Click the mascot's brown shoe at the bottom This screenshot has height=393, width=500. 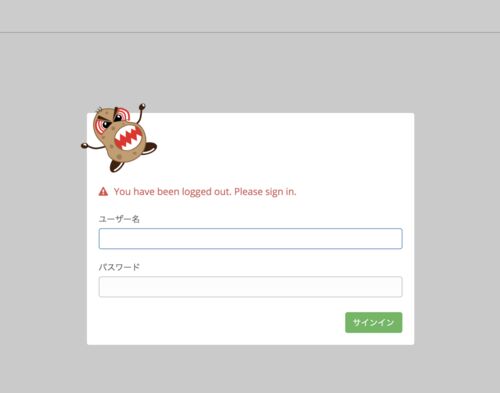(x=115, y=166)
